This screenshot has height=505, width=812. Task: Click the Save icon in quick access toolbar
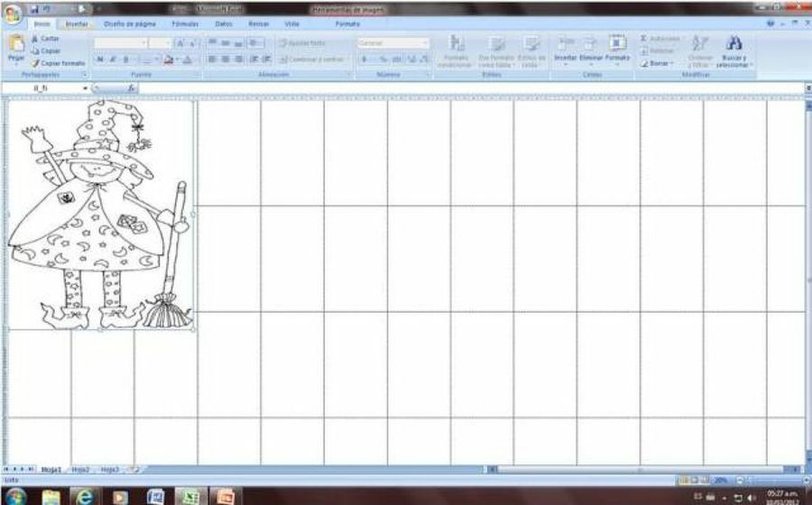34,9
